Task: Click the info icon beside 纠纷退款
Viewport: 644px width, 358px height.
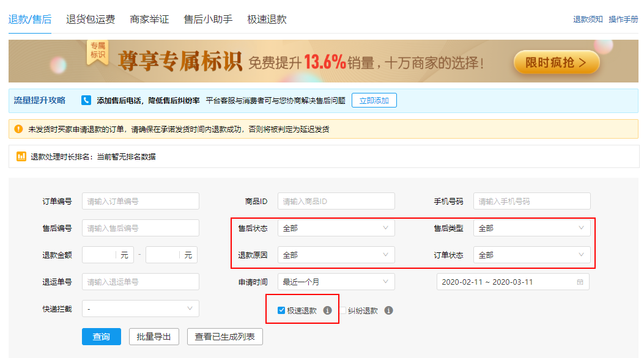Action: point(388,310)
